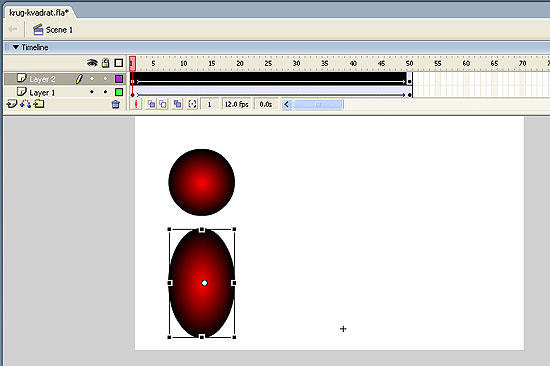Click the timeline horizontal scrollbar thumb
The height and width of the screenshot is (366, 550).
tap(318, 104)
